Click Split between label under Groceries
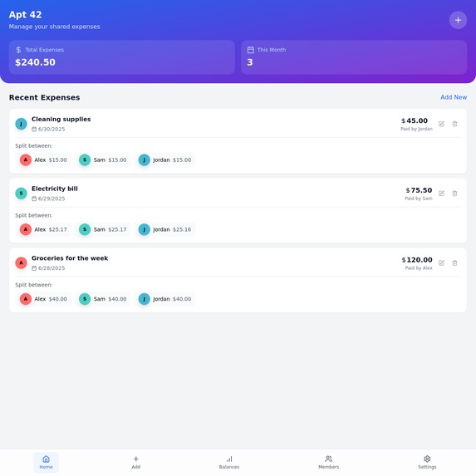Screen dimensions: 476x476 click(34, 285)
